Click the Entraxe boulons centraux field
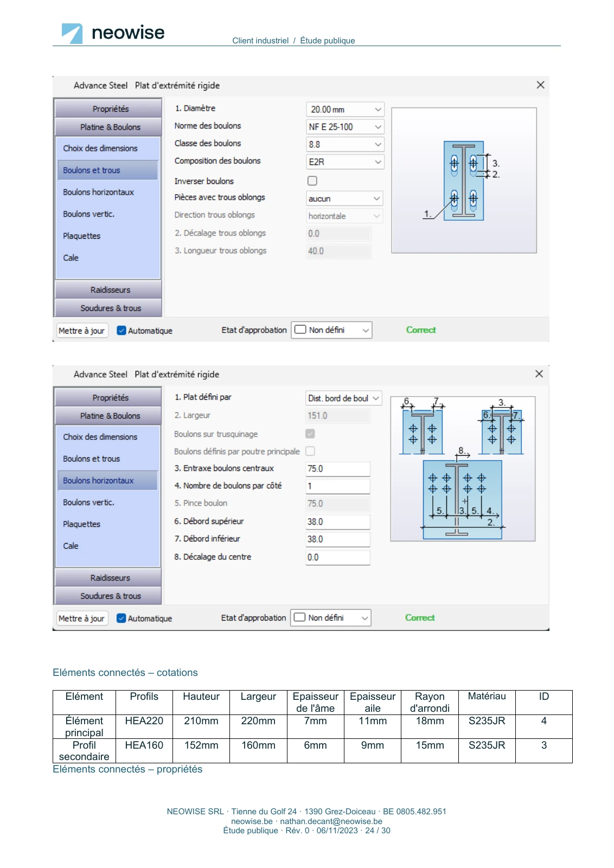Image resolution: width=614 pixels, height=868 pixels. 338,469
